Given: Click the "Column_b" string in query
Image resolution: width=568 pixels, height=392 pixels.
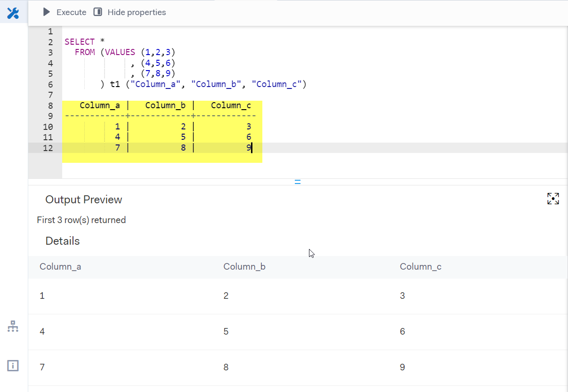Looking at the screenshot, I should tap(217, 85).
